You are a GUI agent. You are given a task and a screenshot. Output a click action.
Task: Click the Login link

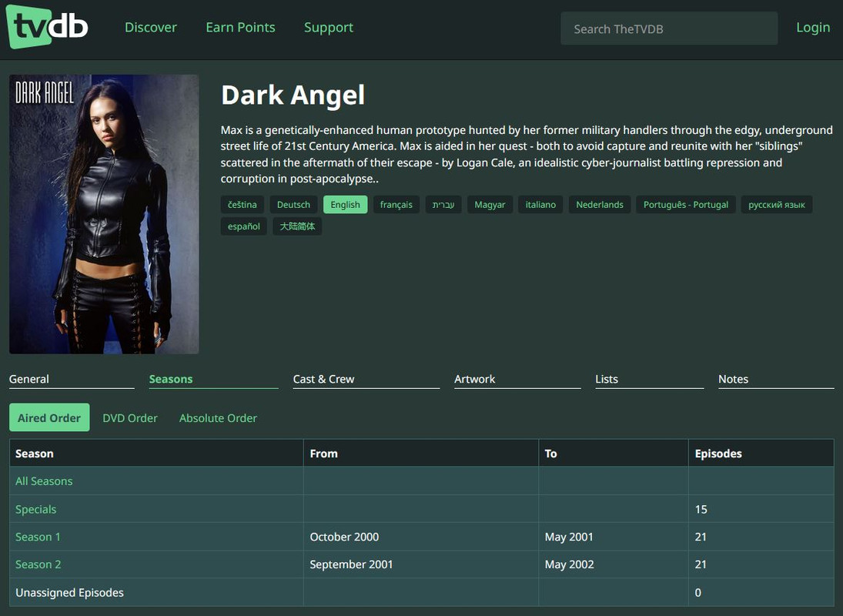coord(813,28)
